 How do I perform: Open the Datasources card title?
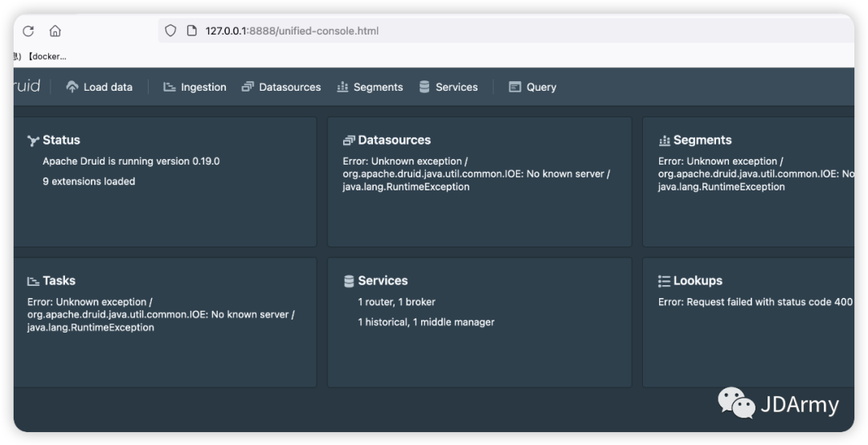pyautogui.click(x=394, y=140)
